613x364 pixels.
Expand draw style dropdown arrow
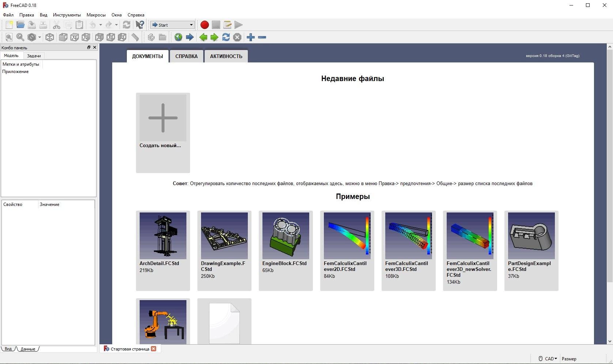tap(39, 37)
